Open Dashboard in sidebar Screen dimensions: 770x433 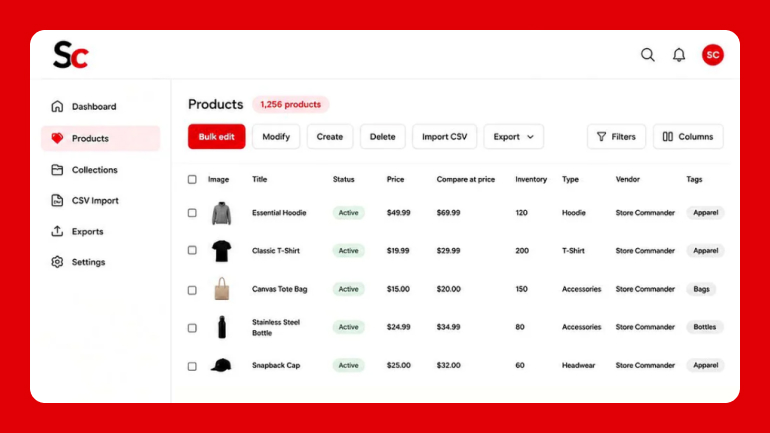101,106
